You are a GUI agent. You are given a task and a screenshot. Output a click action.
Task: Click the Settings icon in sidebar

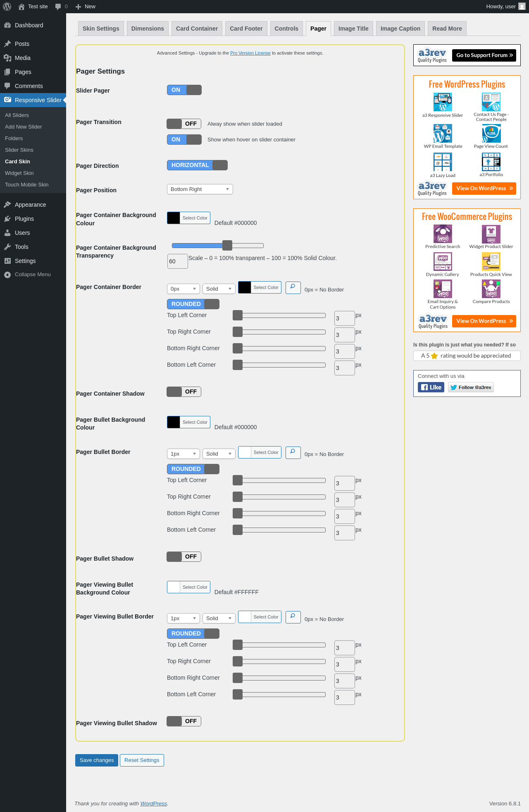(7, 261)
